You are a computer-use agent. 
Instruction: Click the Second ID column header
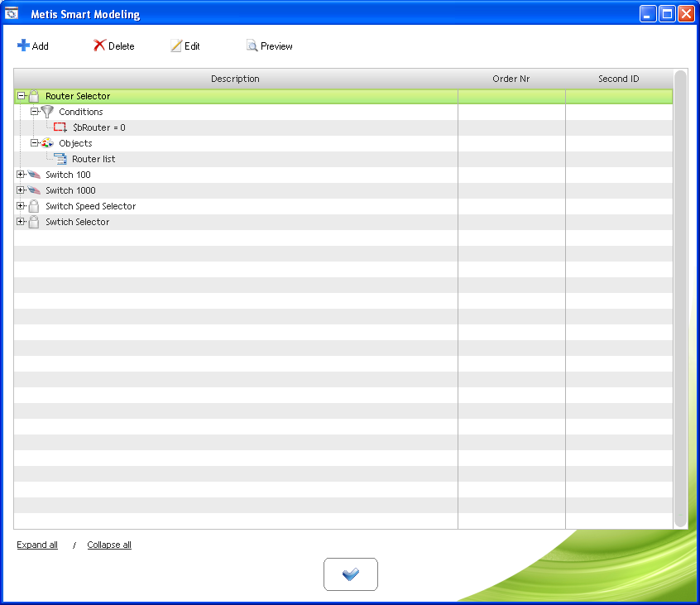tap(618, 79)
